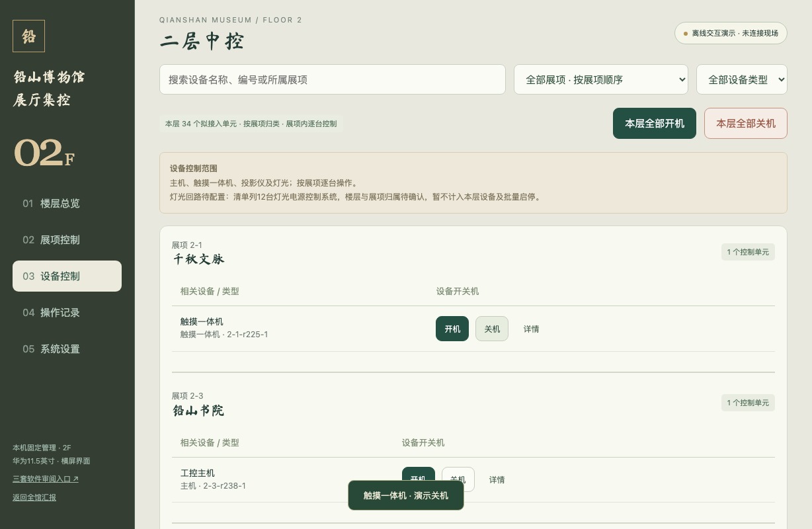Click the 千秋文脉 exhibit title
Image resolution: width=812 pixels, height=529 pixels.
[x=199, y=259]
